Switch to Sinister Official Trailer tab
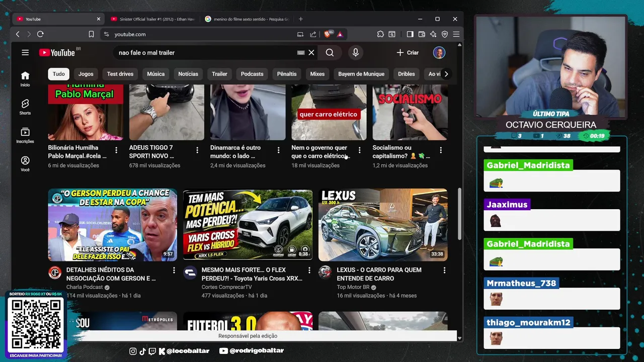This screenshot has width=644, height=362. pyautogui.click(x=152, y=19)
